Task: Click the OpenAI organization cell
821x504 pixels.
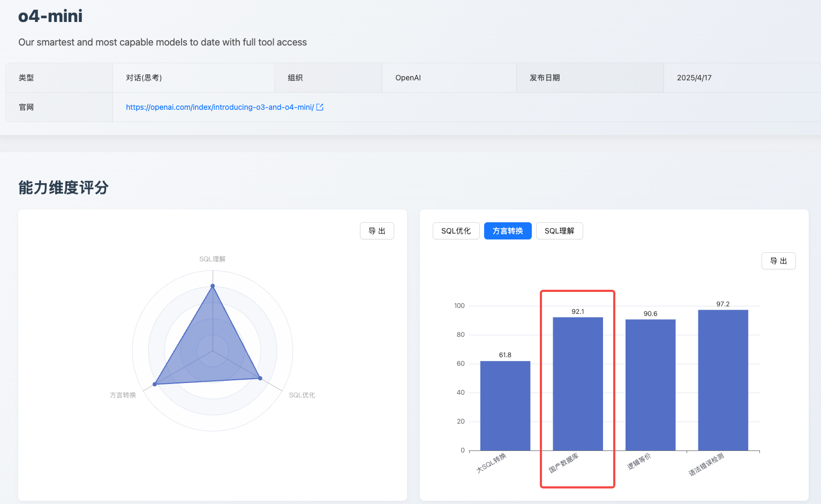Action: pyautogui.click(x=449, y=78)
